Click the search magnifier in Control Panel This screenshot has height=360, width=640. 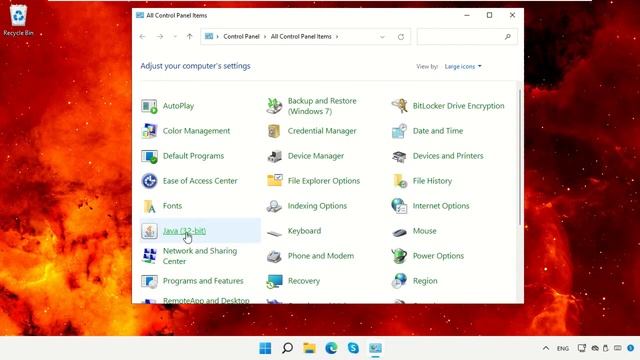click(x=507, y=37)
